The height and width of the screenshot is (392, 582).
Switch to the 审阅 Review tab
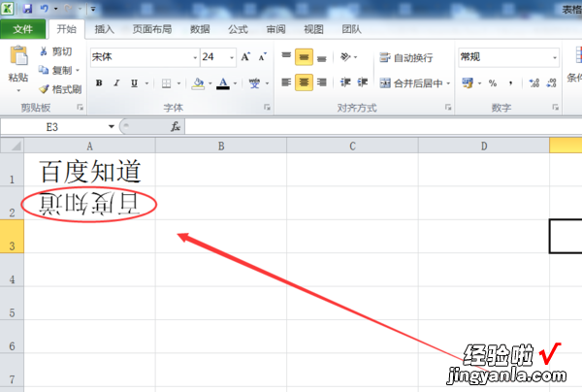coord(275,29)
